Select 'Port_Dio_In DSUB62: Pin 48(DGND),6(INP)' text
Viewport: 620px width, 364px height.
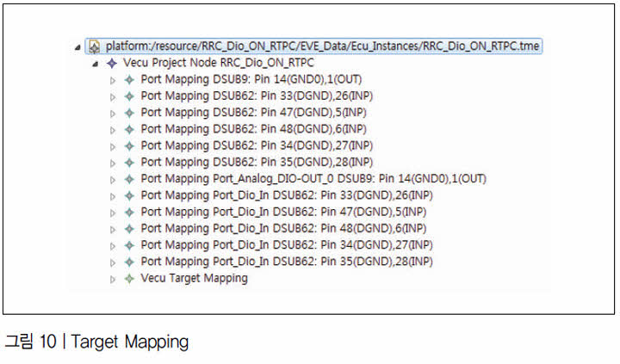point(319,229)
